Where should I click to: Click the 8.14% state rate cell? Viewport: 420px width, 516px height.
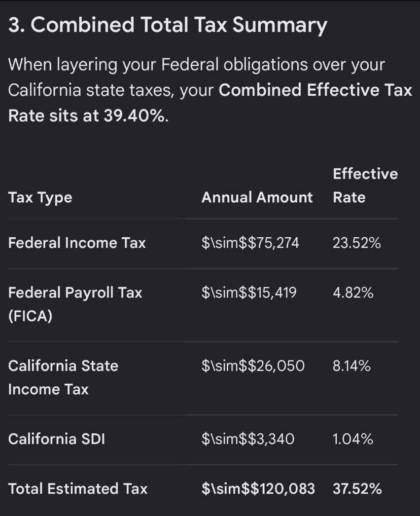tap(352, 366)
